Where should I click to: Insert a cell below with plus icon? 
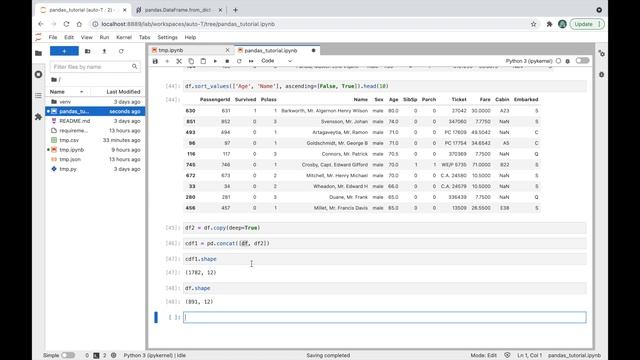(x=167, y=61)
